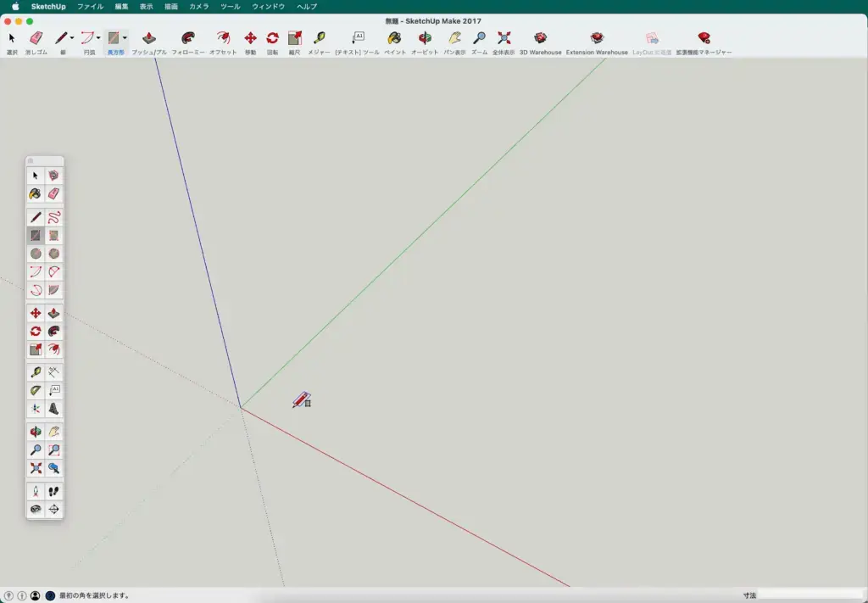
Task: Click the info credits icon in the status bar
Action: pos(22,596)
